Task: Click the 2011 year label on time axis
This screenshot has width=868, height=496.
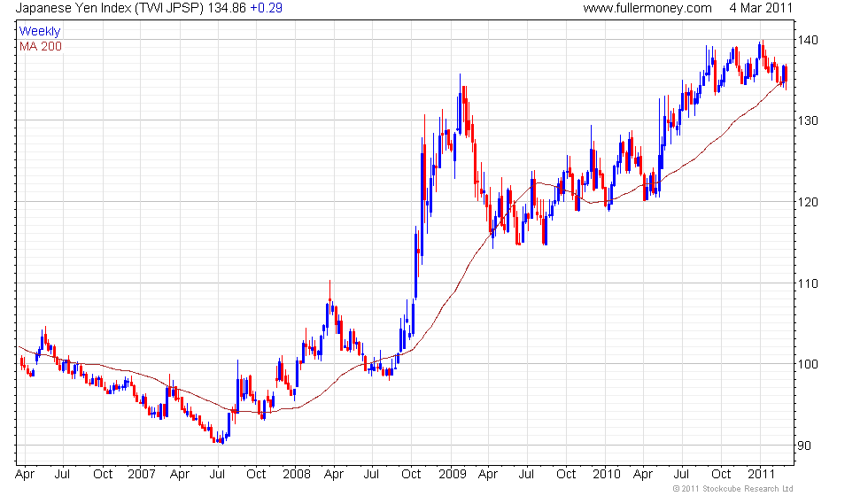Action: (x=761, y=474)
